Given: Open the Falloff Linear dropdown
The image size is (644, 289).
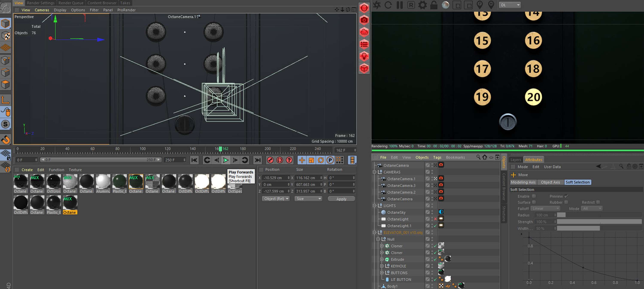Looking at the screenshot, I should [545, 208].
